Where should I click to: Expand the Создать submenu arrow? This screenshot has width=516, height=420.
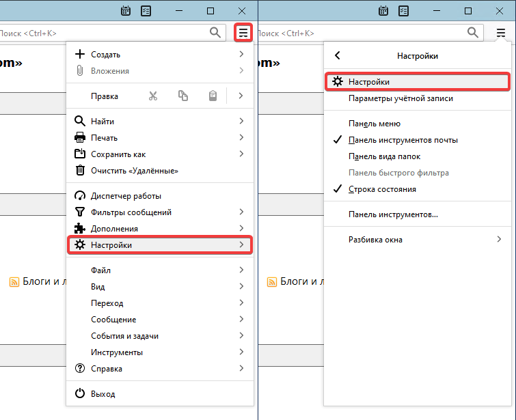pos(241,55)
